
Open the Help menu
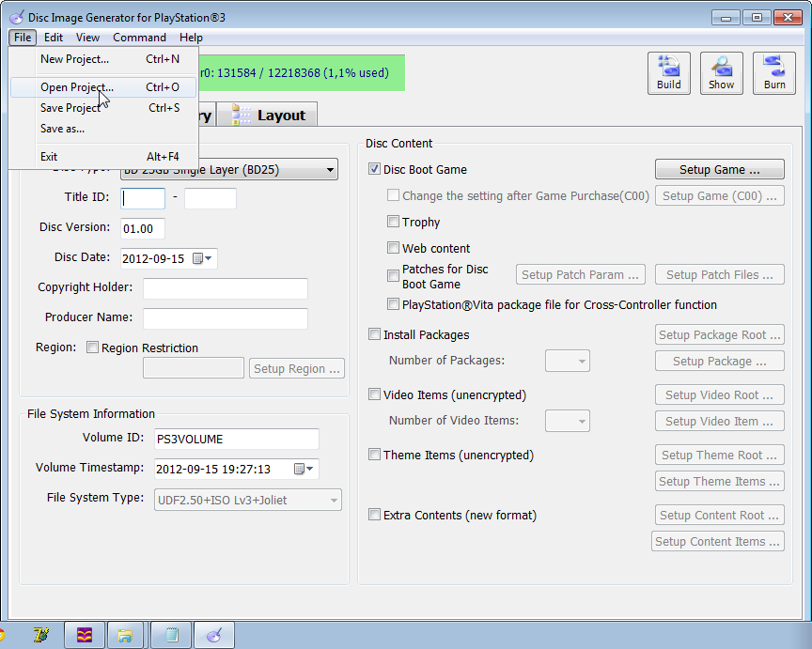coord(191,38)
